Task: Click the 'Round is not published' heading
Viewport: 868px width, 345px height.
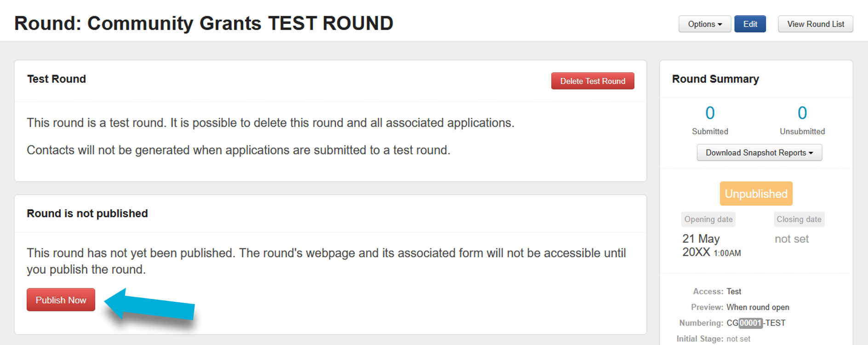Action: click(x=87, y=213)
